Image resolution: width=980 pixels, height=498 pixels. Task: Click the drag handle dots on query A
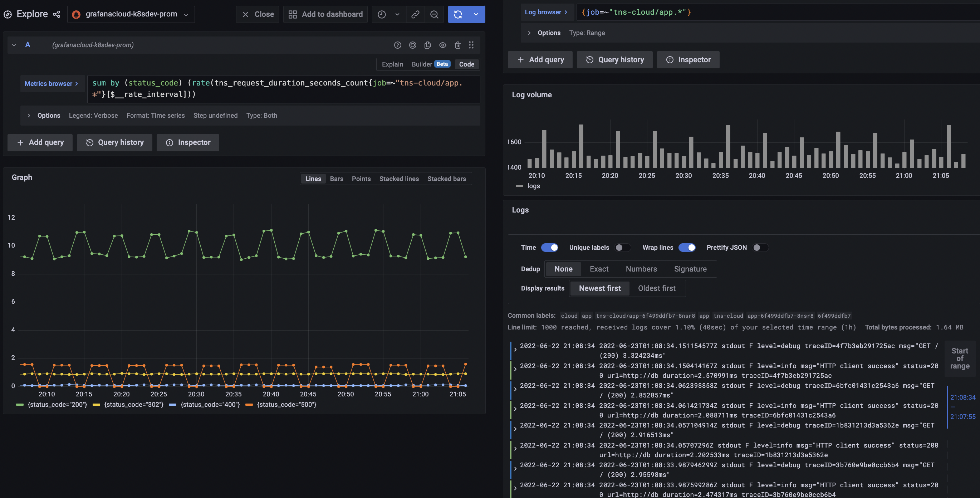(471, 45)
